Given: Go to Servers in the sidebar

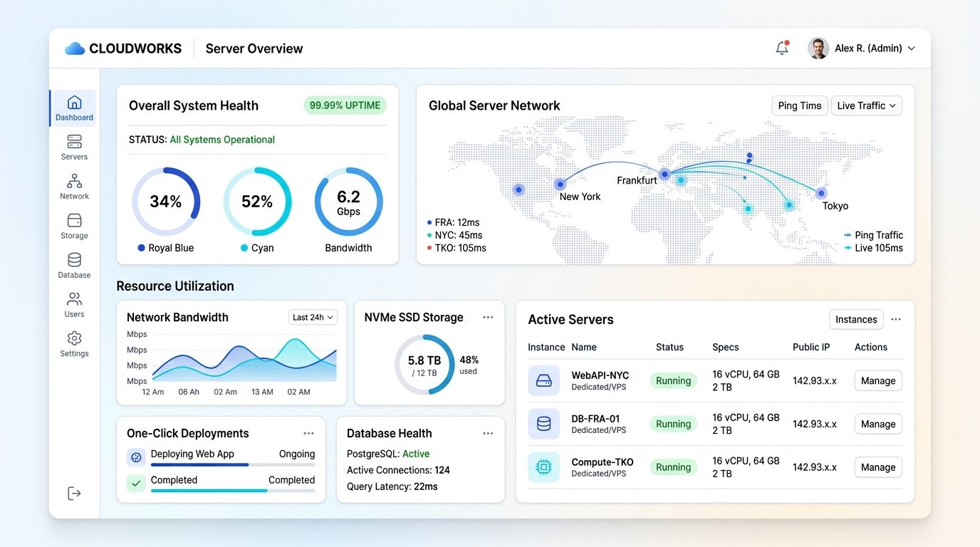Looking at the screenshot, I should click(x=74, y=147).
